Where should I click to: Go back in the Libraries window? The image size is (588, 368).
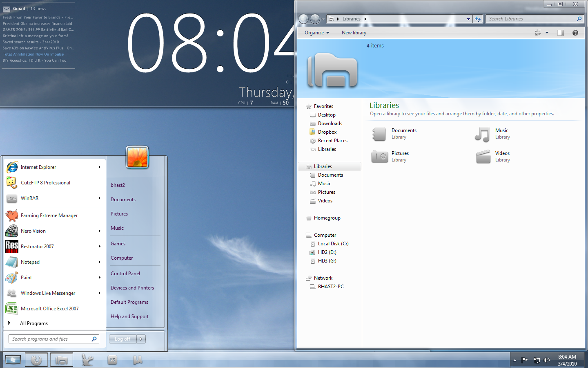point(304,19)
